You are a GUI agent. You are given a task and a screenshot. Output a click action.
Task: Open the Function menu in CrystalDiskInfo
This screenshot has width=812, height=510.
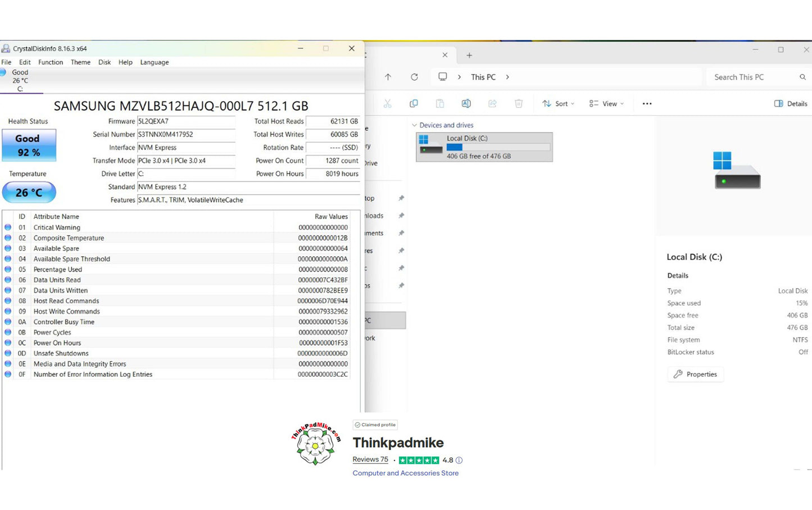pyautogui.click(x=51, y=62)
